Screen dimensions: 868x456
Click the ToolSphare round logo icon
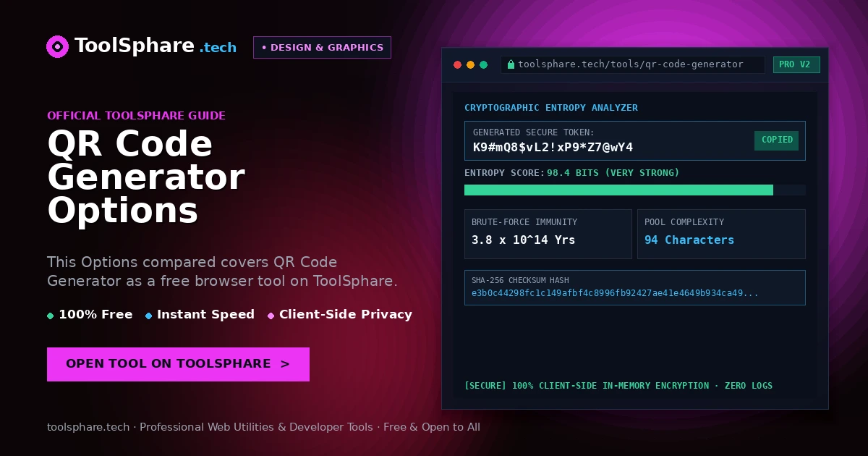(x=57, y=47)
